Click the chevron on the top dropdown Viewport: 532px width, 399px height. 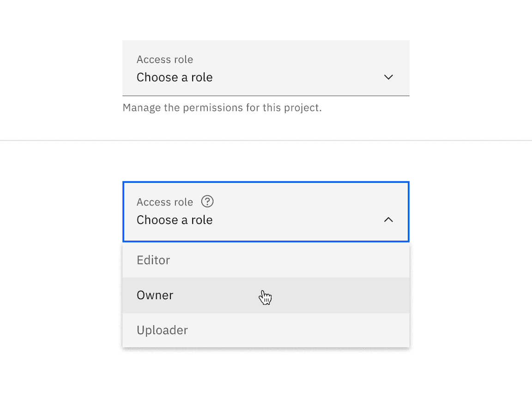pos(388,77)
